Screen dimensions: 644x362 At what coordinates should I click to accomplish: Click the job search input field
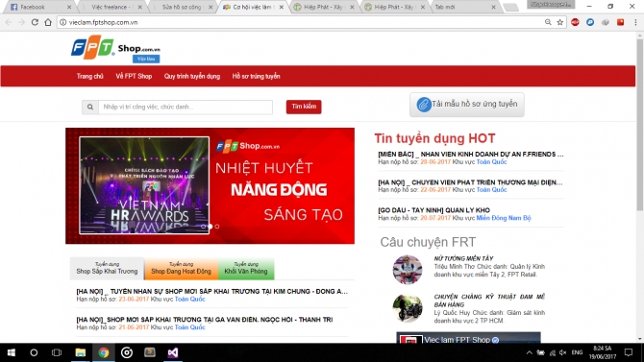pyautogui.click(x=186, y=108)
